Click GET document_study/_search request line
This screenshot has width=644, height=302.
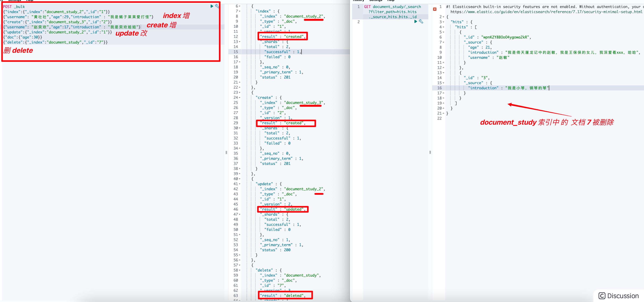[x=392, y=7]
